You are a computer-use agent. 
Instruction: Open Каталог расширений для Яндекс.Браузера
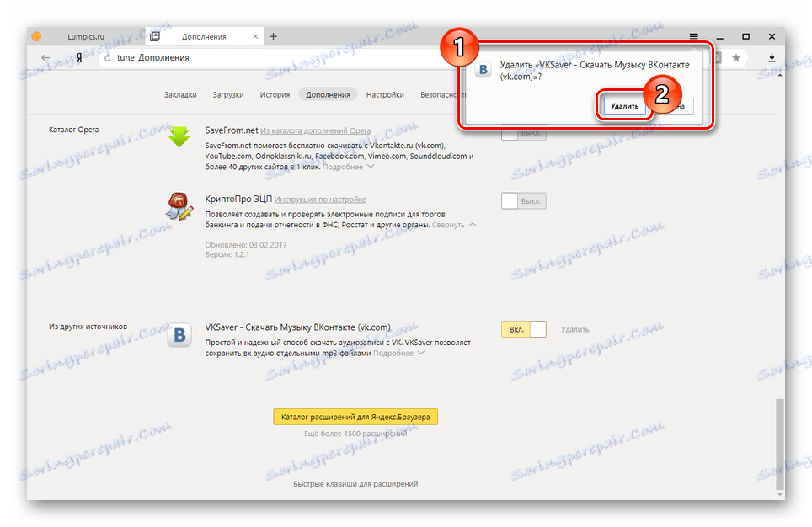coord(355,417)
